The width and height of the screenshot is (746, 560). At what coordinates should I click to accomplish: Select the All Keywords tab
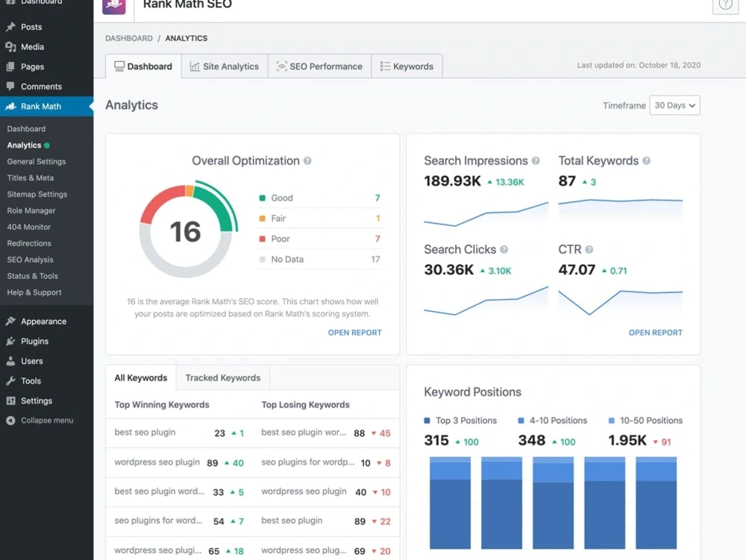tap(141, 378)
